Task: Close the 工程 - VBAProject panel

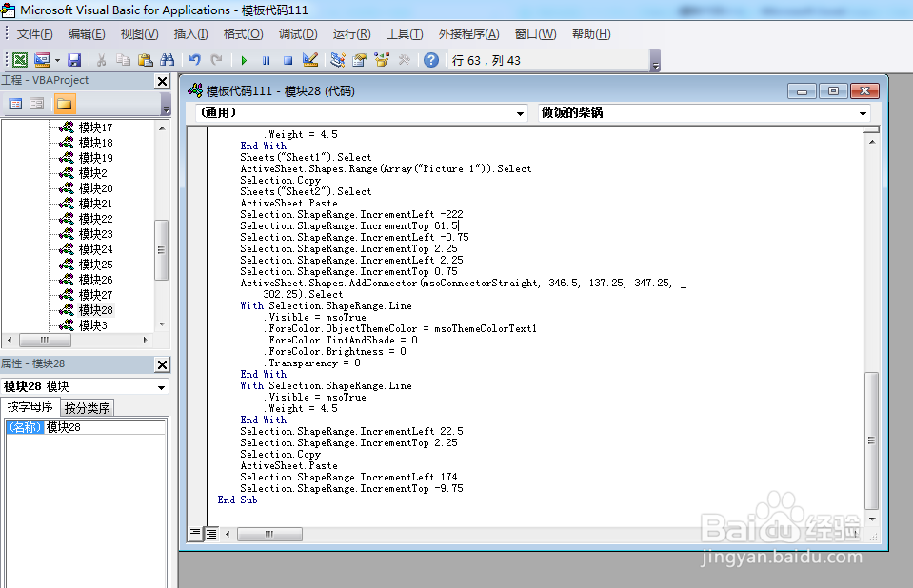Action: coord(163,81)
